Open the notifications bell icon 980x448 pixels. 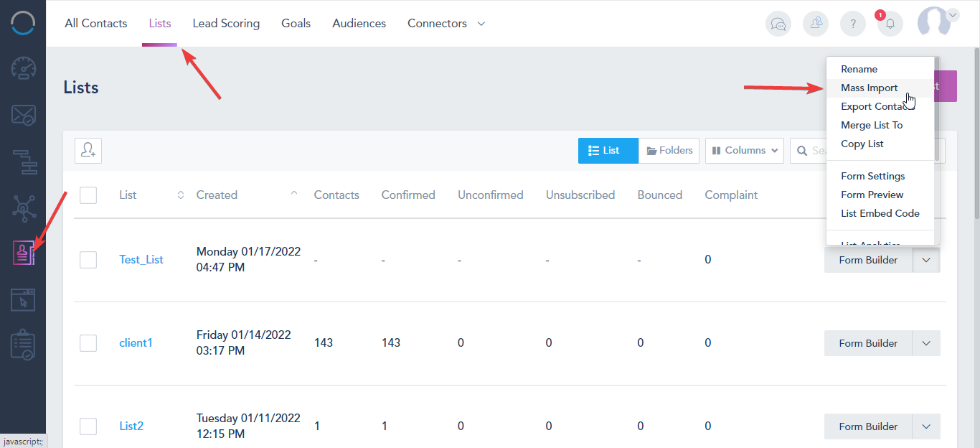point(890,24)
